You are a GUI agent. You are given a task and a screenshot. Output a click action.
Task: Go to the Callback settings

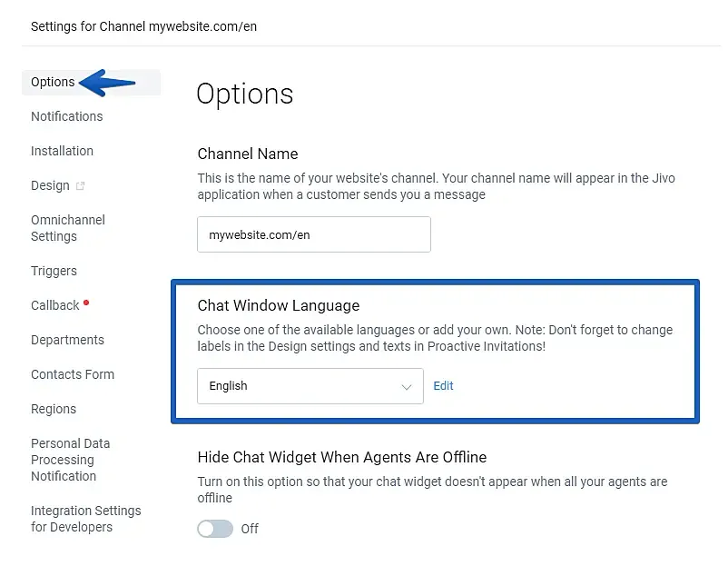[x=55, y=305]
